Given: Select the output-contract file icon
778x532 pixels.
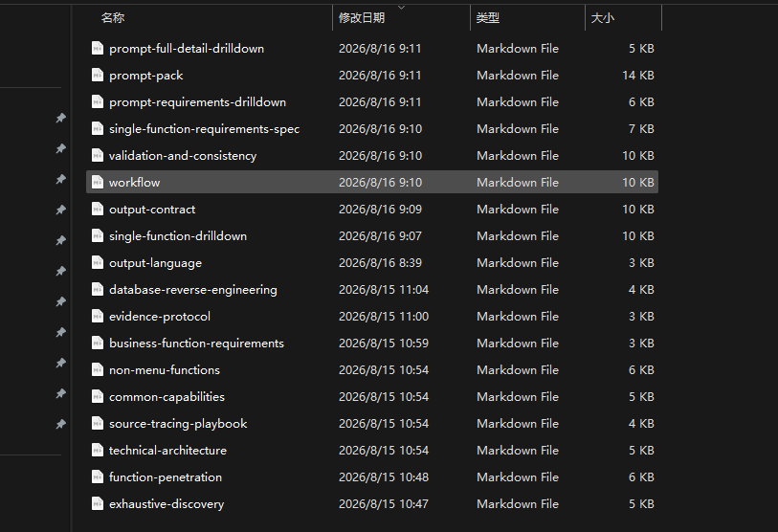Looking at the screenshot, I should (x=98, y=209).
